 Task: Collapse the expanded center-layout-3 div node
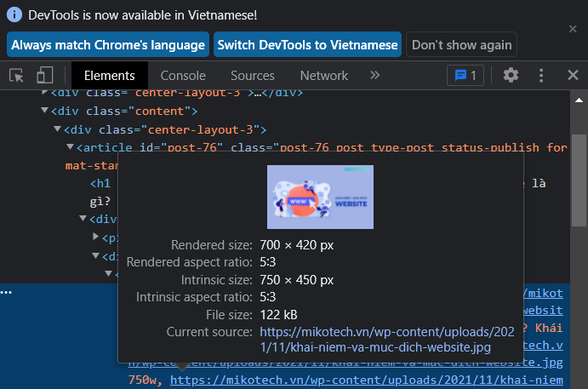pos(58,129)
